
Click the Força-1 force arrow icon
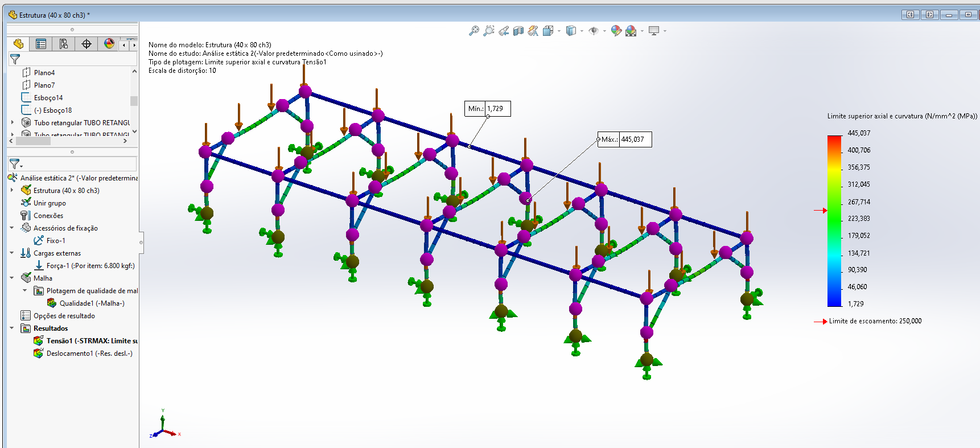39,265
